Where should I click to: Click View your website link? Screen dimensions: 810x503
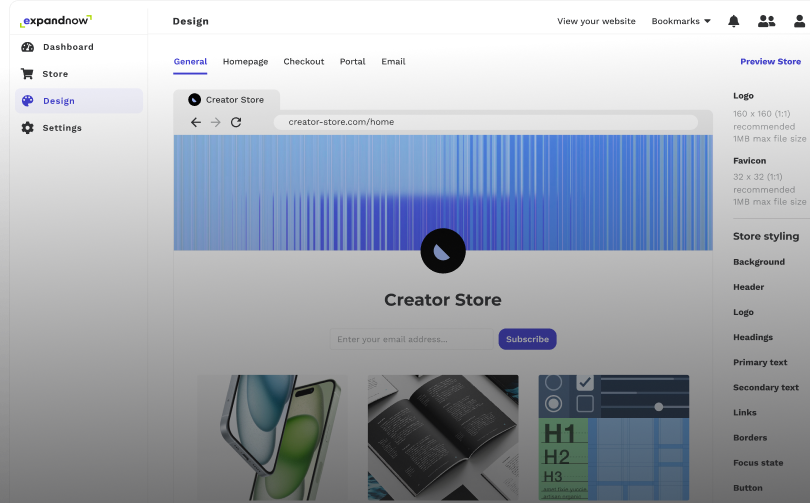(x=596, y=21)
